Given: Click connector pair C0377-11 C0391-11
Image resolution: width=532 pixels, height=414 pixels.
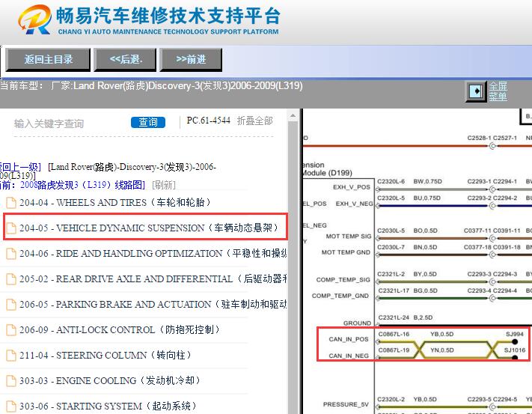Looking at the screenshot, I should (492, 231).
